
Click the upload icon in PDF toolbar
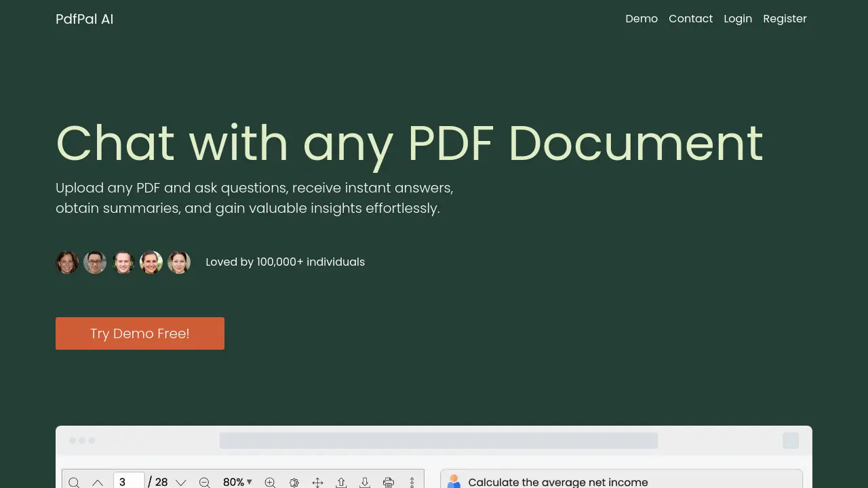tap(341, 482)
